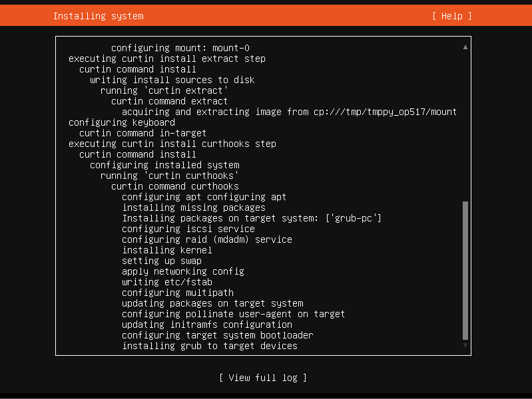Viewport: 532px width, 399px height.
Task: Click the 'installing kernel' log entry
Action: [167, 250]
